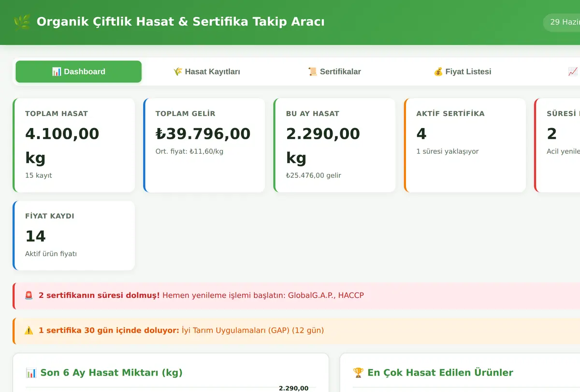Click '₺25.476,00 gelir' text
The height and width of the screenshot is (392, 580).
(x=314, y=175)
